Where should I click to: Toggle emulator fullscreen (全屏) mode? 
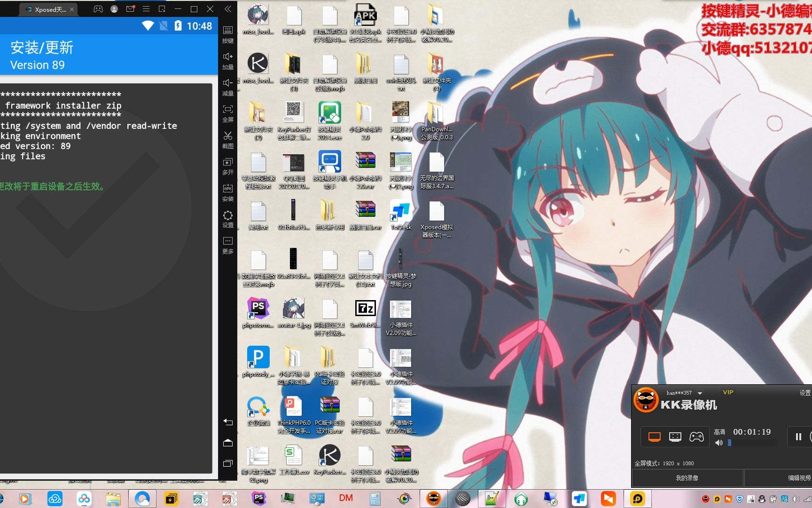click(x=228, y=113)
